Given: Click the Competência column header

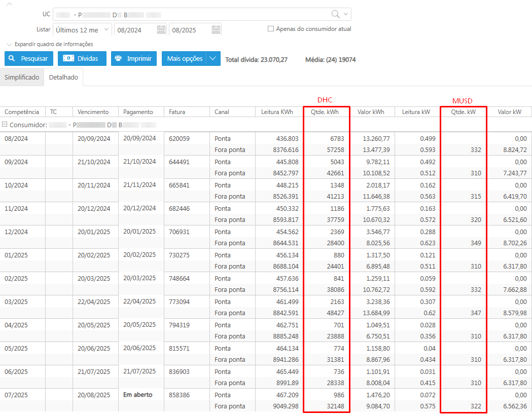Looking at the screenshot, I should click(x=22, y=112).
